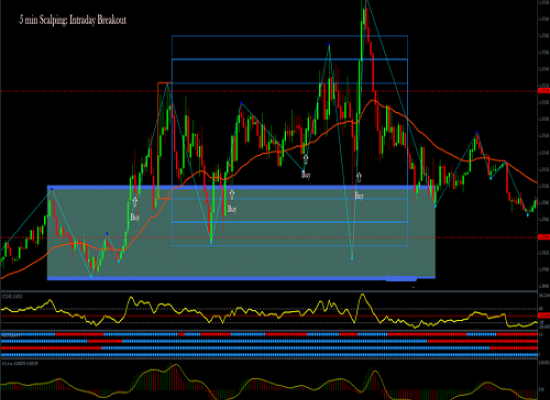The width and height of the screenshot is (550, 400).
Task: Click the first row of red-blue trend bars
Action: pyautogui.click(x=269, y=334)
